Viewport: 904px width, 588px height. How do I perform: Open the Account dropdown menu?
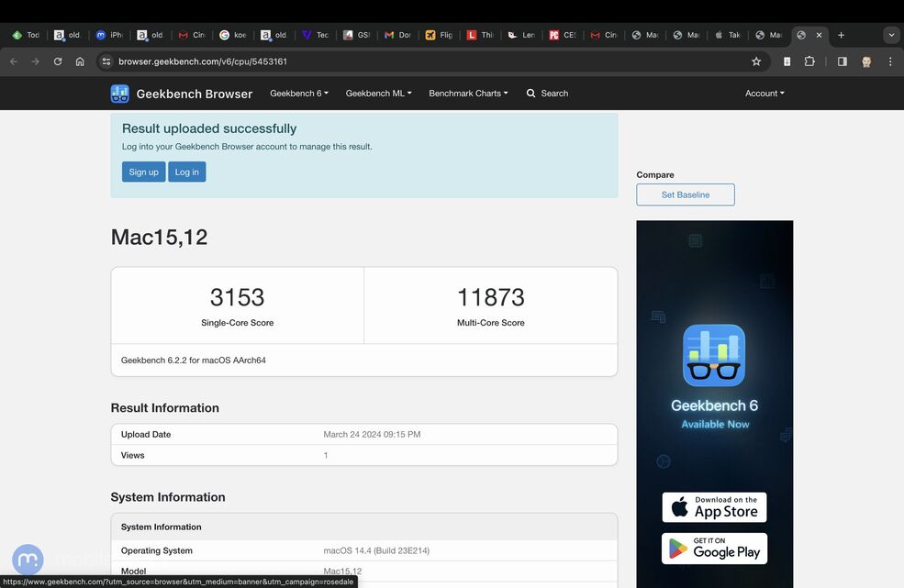click(764, 94)
